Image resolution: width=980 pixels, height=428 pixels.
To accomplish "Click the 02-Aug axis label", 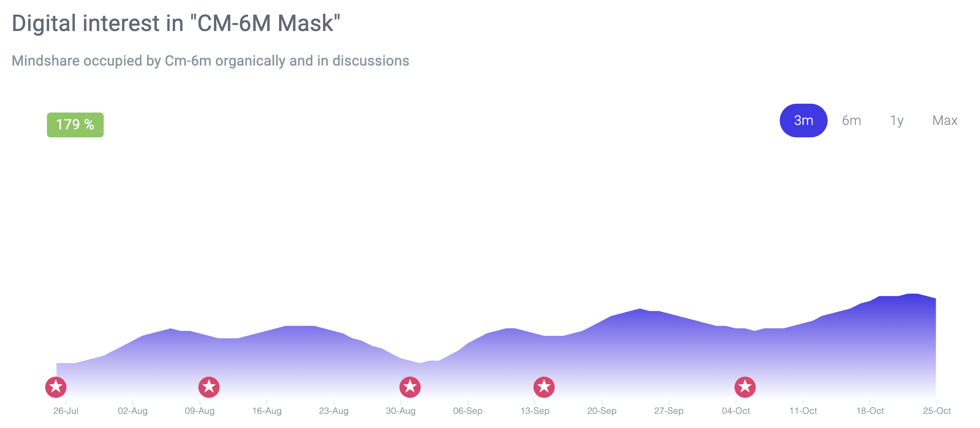I will [x=132, y=411].
